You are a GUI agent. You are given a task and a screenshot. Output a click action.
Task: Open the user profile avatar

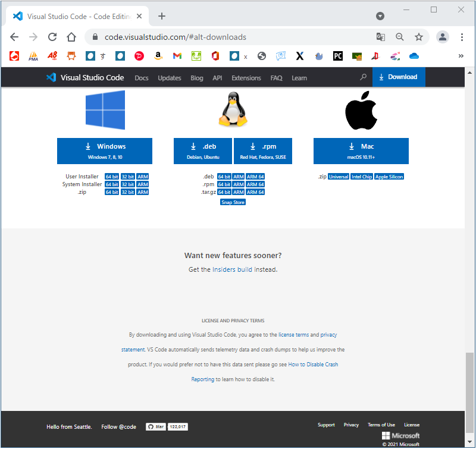click(x=443, y=37)
